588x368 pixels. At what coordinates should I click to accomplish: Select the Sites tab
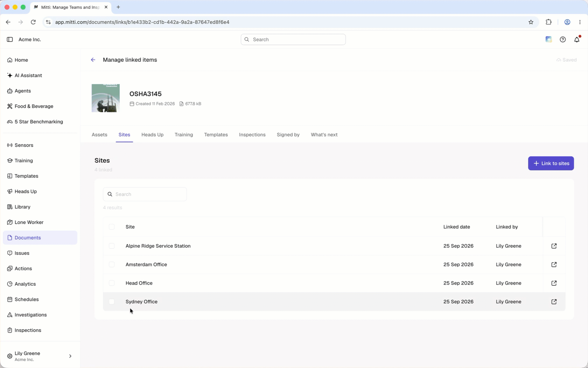tap(124, 135)
